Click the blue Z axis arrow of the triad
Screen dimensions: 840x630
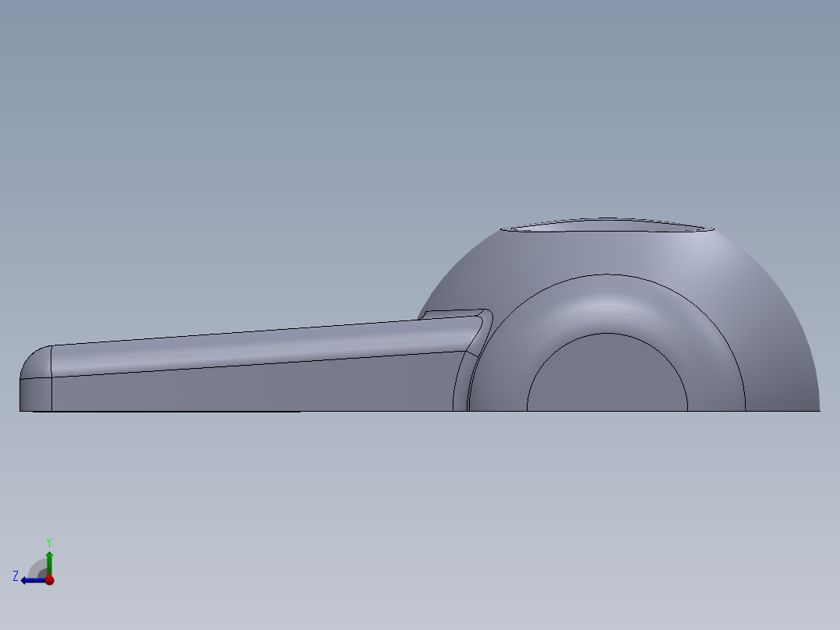coord(32,580)
